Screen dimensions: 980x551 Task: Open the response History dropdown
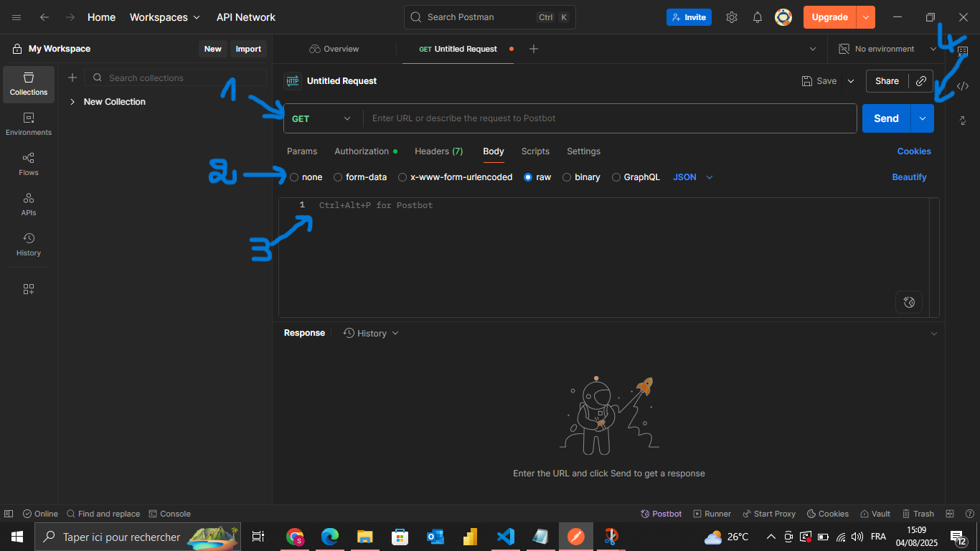point(371,333)
